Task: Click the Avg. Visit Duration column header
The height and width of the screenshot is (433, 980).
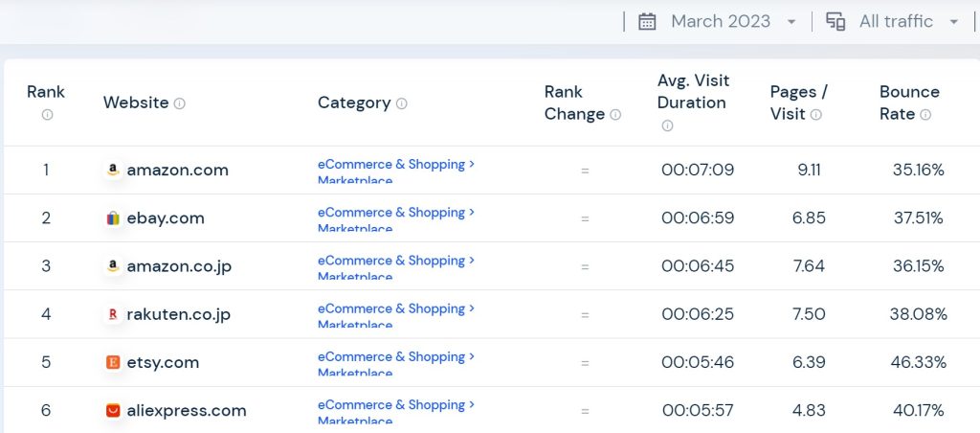Action: [x=693, y=91]
